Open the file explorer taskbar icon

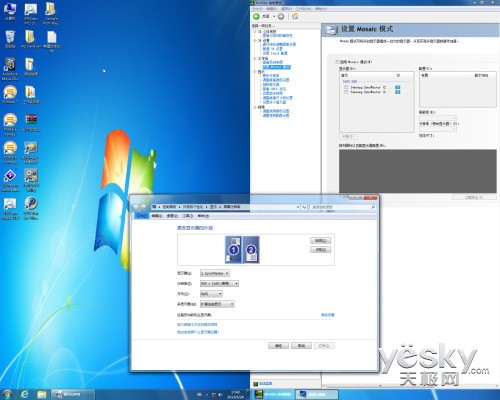(x=42, y=394)
